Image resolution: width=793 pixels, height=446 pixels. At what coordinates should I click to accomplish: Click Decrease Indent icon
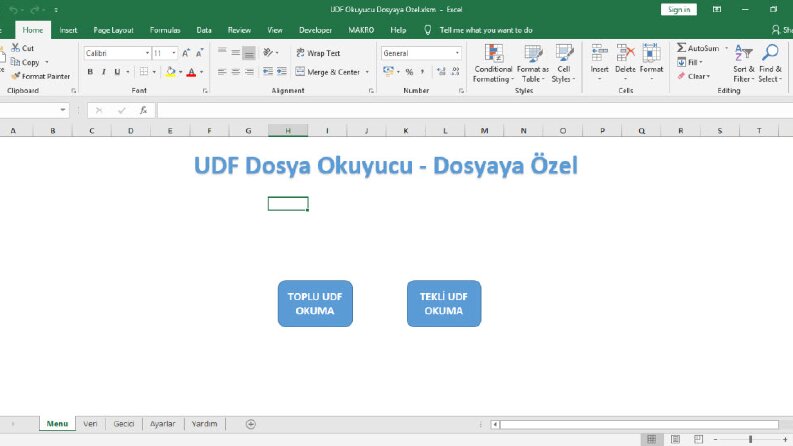click(268, 72)
